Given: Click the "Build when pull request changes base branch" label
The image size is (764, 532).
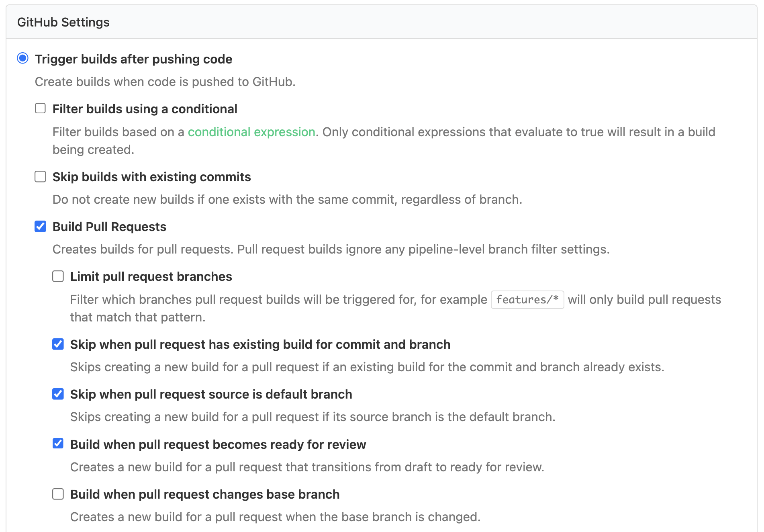Looking at the screenshot, I should [x=205, y=494].
